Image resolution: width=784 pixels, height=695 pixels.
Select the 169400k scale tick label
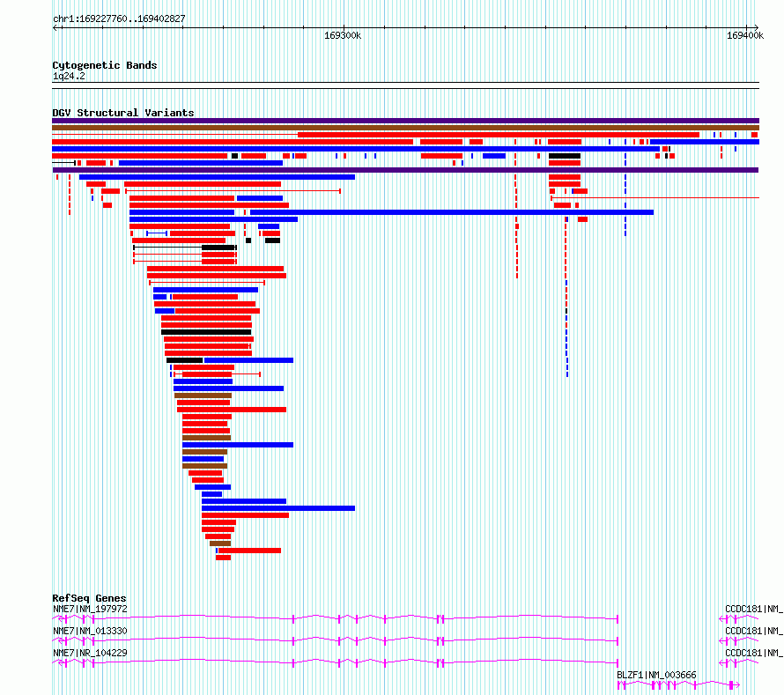click(x=745, y=35)
